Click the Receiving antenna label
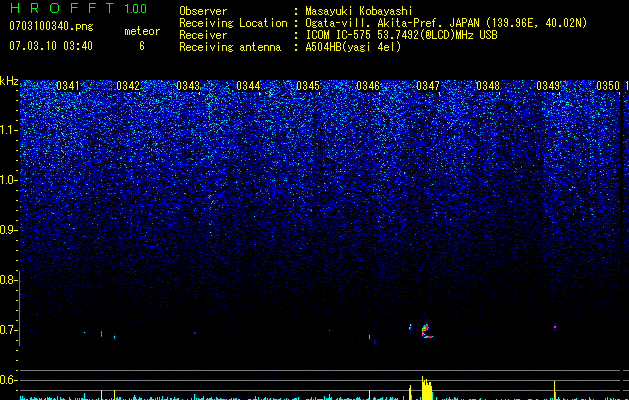629x400 pixels. pyautogui.click(x=230, y=47)
